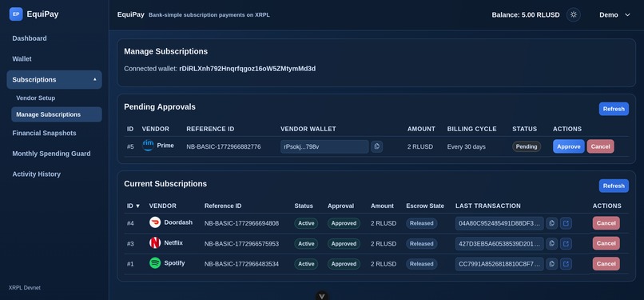Click the Prime vendor logo
Image resolution: width=644 pixels, height=300 pixels.
(148, 146)
